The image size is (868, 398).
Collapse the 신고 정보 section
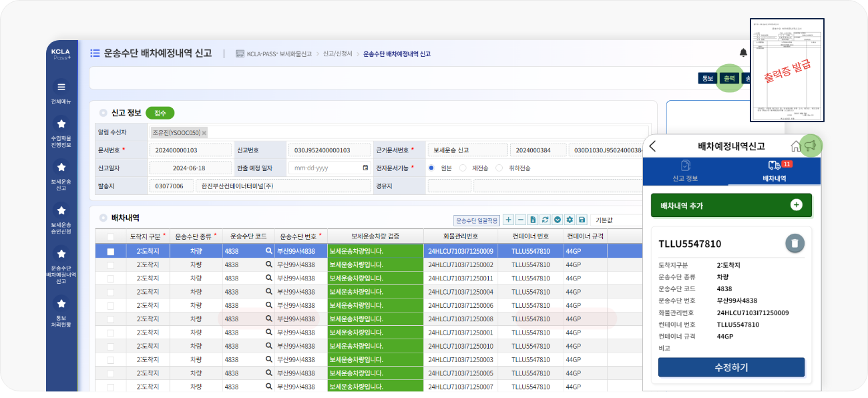[x=103, y=114]
